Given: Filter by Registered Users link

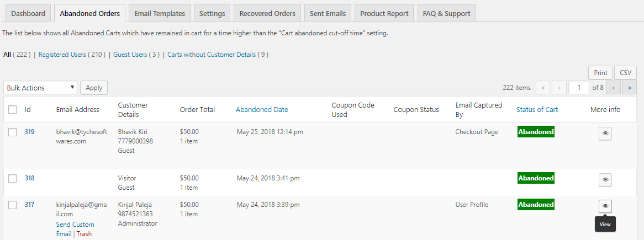Looking at the screenshot, I should click(x=72, y=54).
